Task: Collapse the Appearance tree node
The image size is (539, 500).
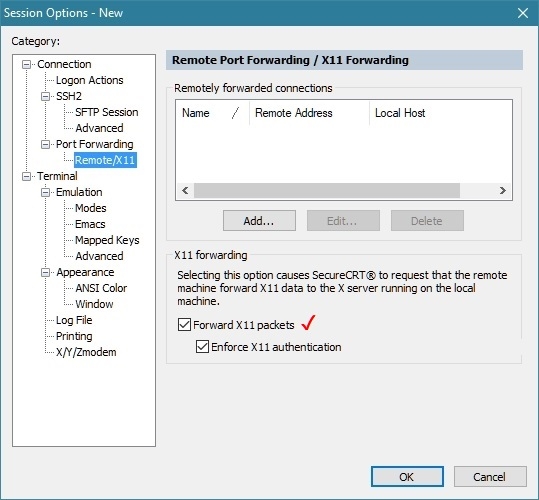Action: 45,273
